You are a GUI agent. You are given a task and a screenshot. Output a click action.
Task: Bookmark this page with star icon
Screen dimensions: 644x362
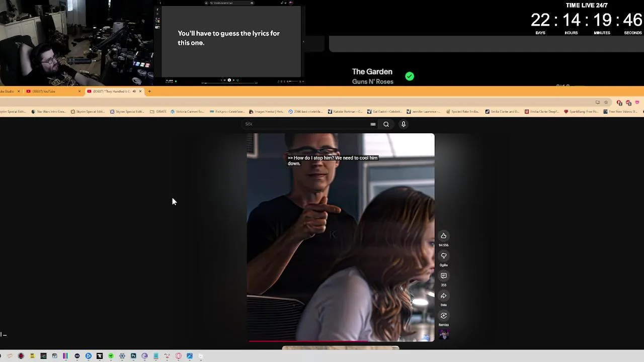coord(606,102)
